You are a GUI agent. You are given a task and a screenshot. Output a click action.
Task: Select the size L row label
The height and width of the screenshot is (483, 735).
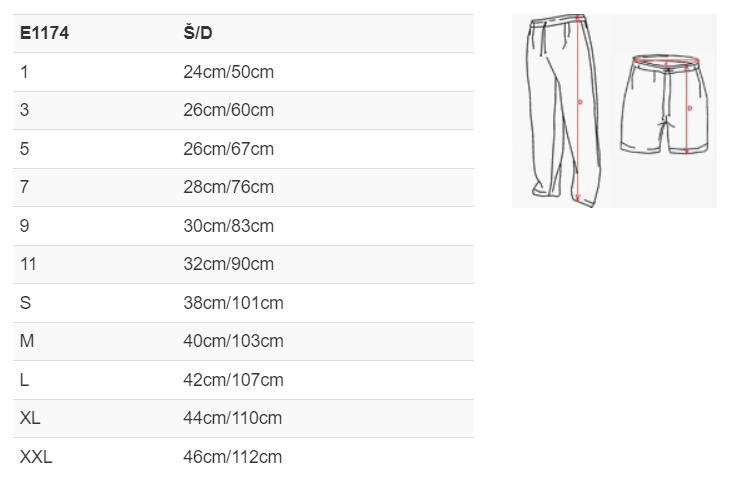point(25,380)
